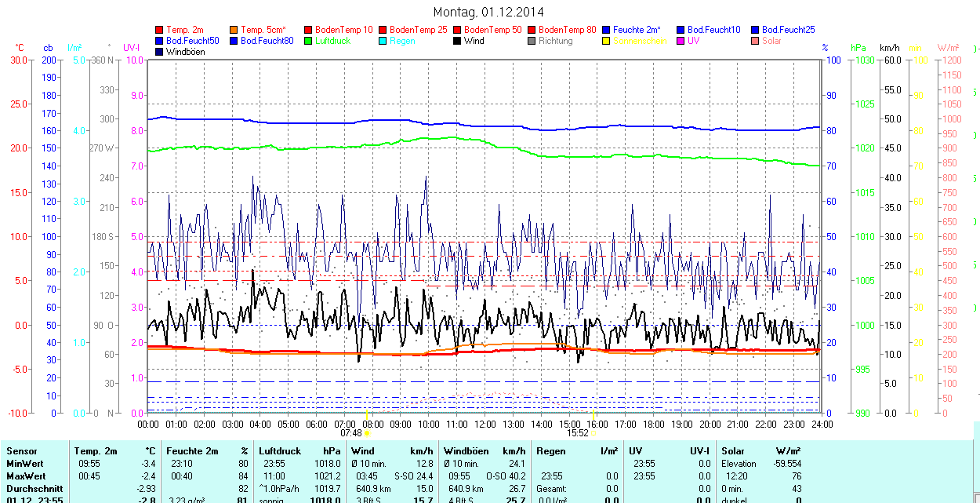Click the 12:00 label on time axis

click(485, 424)
